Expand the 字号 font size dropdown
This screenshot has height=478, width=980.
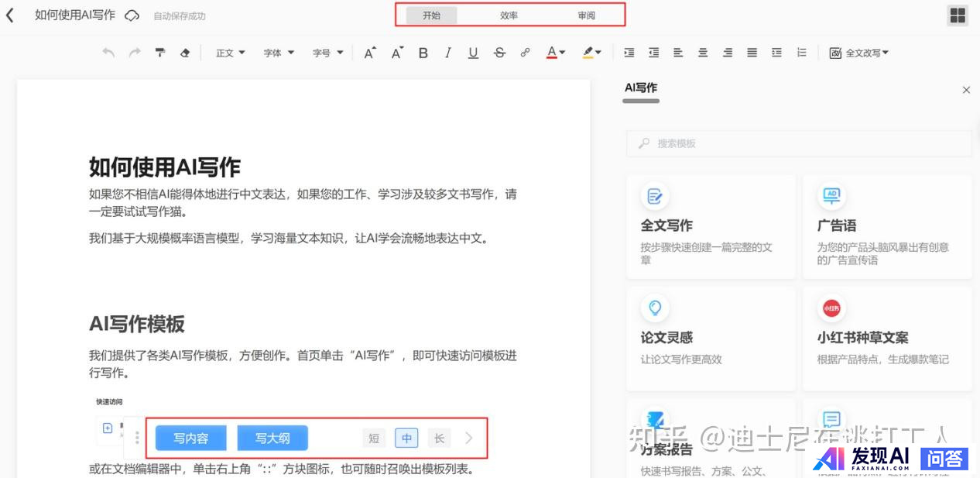(x=327, y=53)
